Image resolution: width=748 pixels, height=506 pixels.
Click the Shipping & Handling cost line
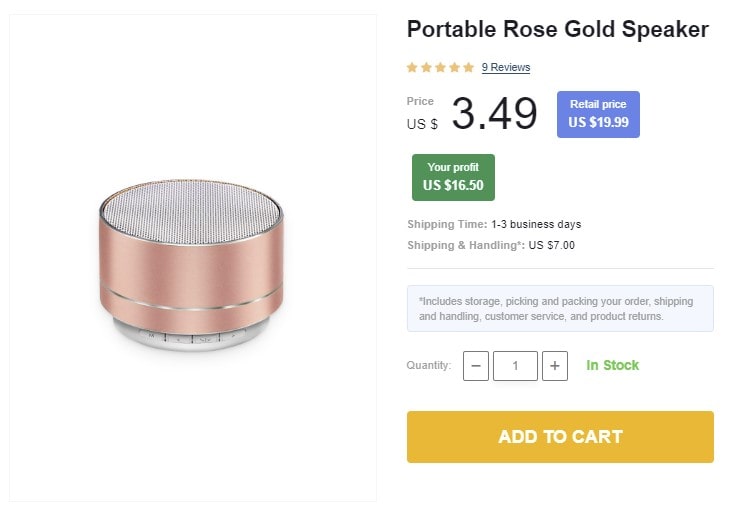click(491, 245)
